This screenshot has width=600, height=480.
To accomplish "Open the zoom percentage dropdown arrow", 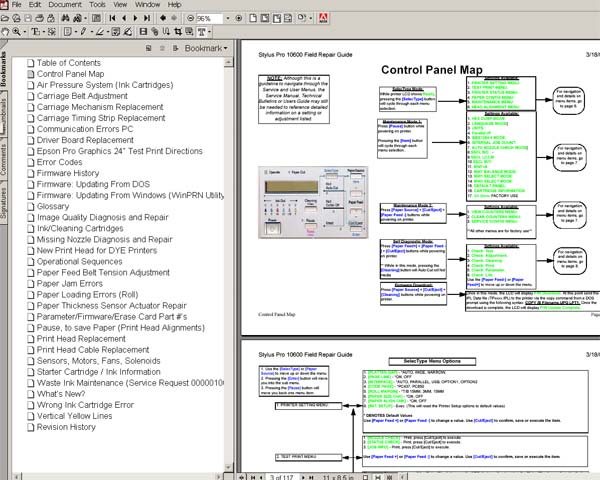I will tap(228, 18).
